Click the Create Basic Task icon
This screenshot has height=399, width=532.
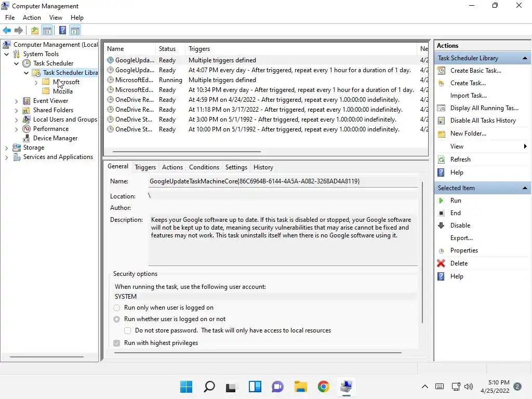coord(441,71)
